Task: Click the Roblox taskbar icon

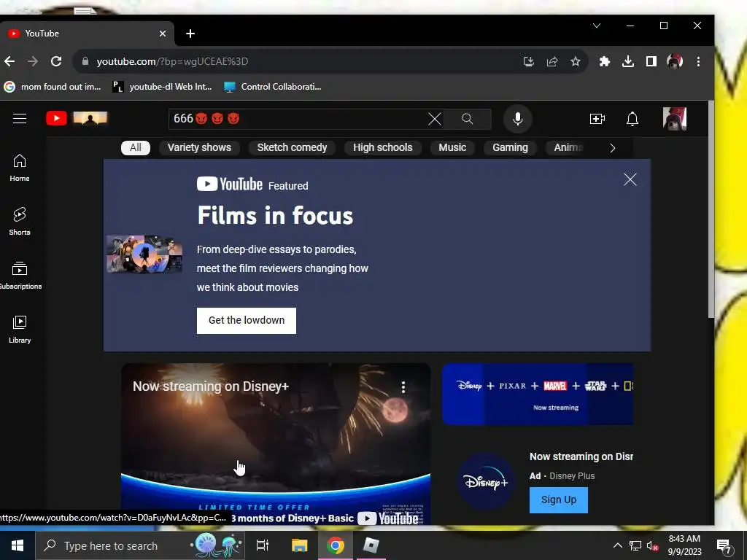Action: (x=371, y=545)
